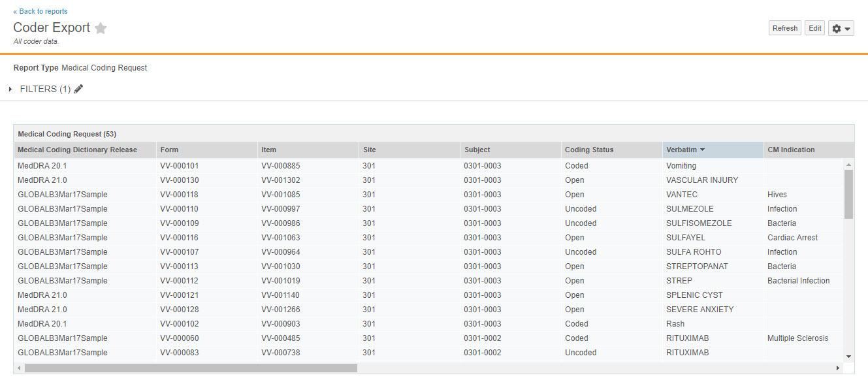Sort by Coding Status column header
This screenshot has height=386, width=868.
coord(588,150)
